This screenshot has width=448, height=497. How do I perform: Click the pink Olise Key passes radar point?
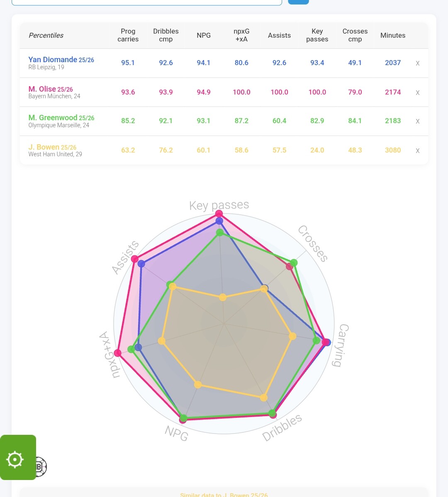pos(219,214)
